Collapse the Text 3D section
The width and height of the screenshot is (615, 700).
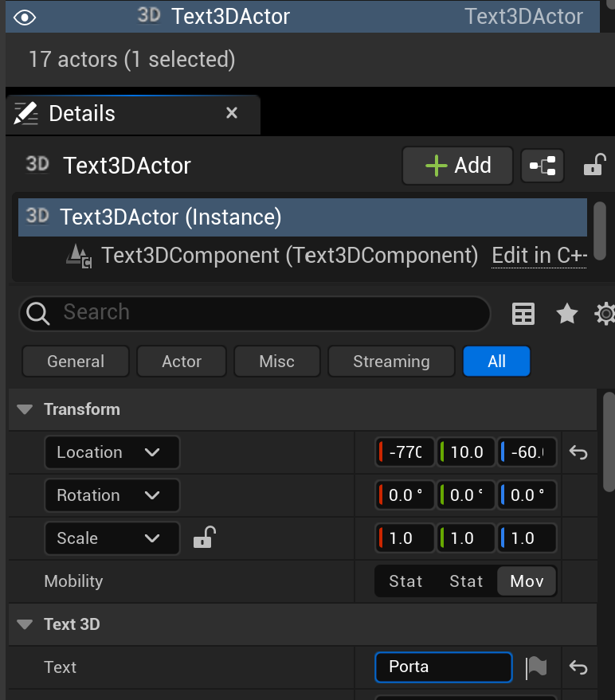point(25,624)
